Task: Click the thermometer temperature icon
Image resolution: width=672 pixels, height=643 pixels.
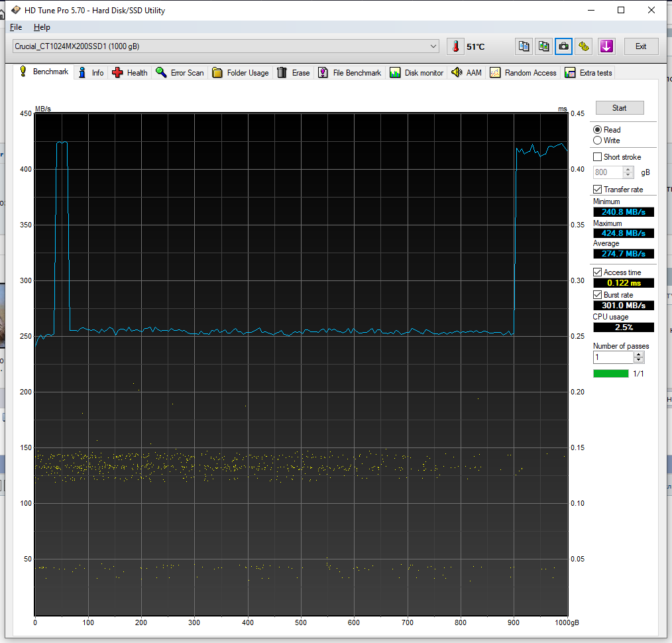Action: click(x=456, y=46)
